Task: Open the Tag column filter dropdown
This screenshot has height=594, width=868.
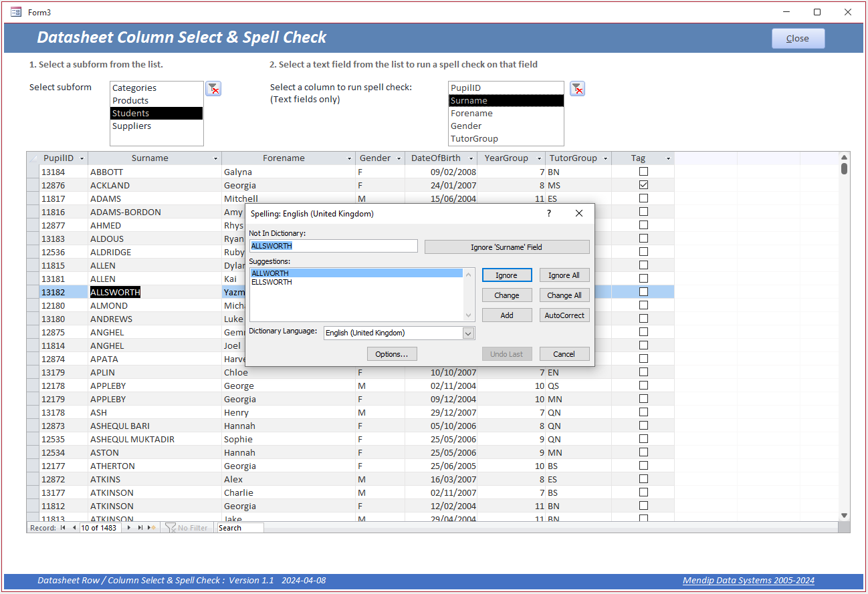Action: pyautogui.click(x=668, y=158)
